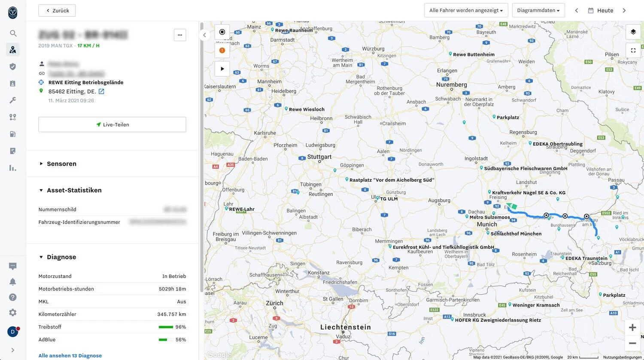Select the middle route stop marker

pyautogui.click(x=565, y=216)
